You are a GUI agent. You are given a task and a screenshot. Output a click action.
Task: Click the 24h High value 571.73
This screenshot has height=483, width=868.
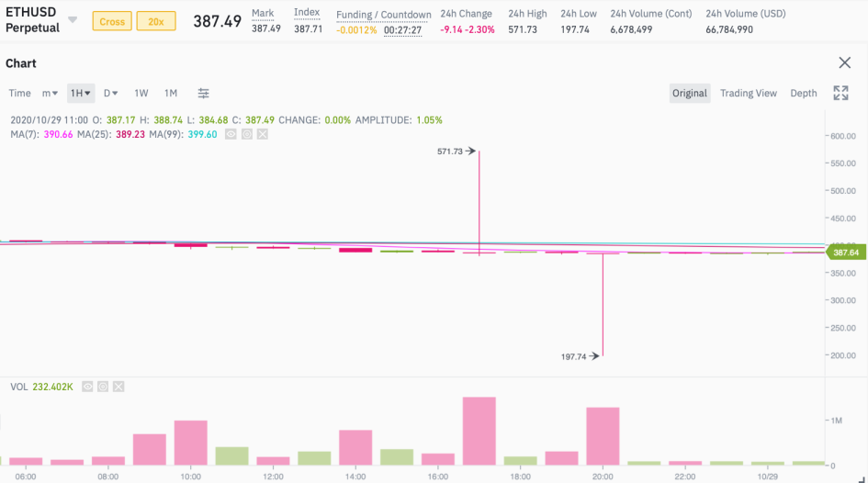tap(523, 29)
